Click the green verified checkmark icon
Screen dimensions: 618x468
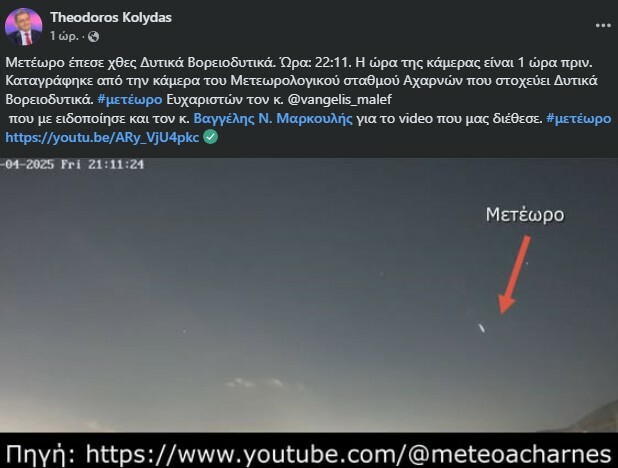(x=210, y=137)
